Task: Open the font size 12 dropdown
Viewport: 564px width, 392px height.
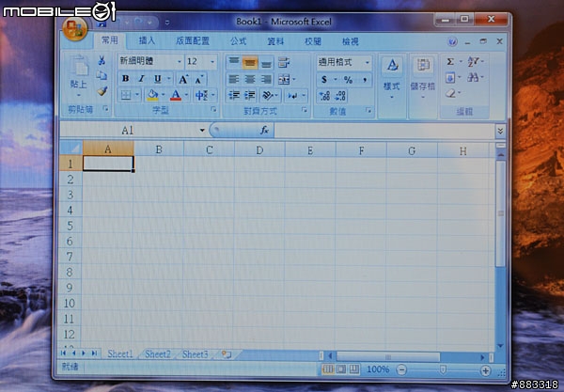Action: pyautogui.click(x=212, y=62)
